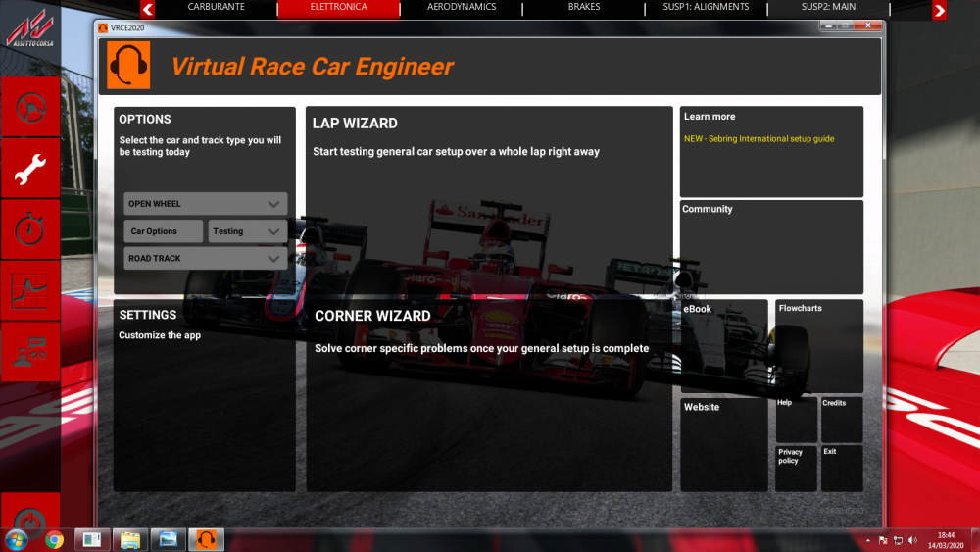The width and height of the screenshot is (980, 552).
Task: Expand the ROAD TRACK type dropdown
Action: pyautogui.click(x=206, y=258)
